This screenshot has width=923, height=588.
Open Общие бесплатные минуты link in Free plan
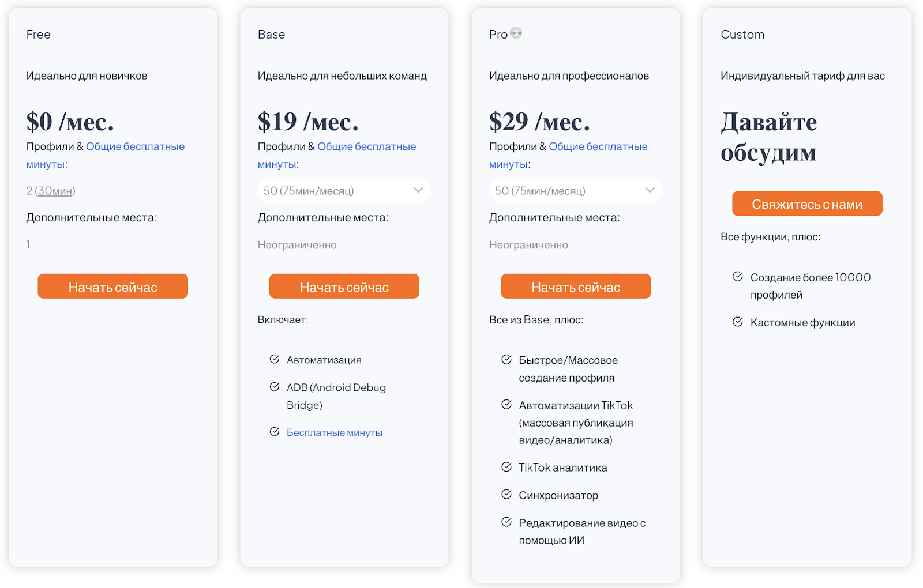tap(106, 155)
